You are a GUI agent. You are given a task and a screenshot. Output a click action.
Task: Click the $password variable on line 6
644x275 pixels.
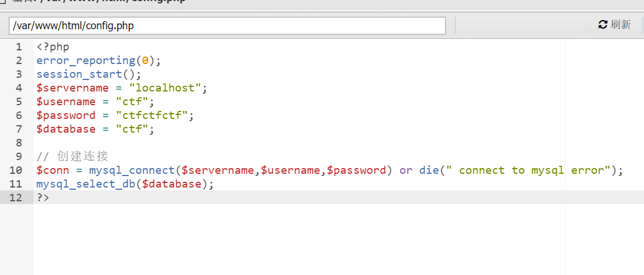(x=66, y=115)
